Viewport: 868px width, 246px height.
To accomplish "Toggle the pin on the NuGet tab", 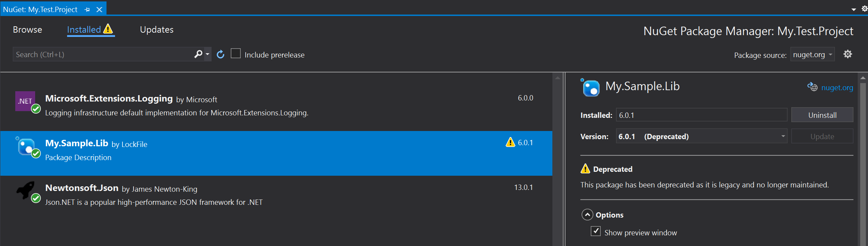I will tap(87, 9).
